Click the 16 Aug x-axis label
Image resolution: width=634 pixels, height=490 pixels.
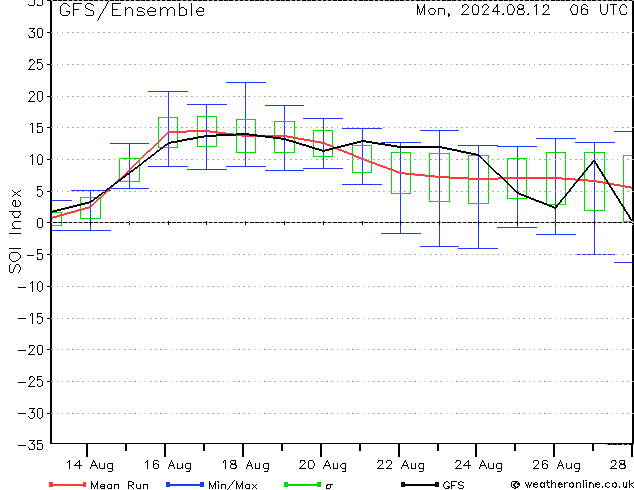click(x=167, y=465)
